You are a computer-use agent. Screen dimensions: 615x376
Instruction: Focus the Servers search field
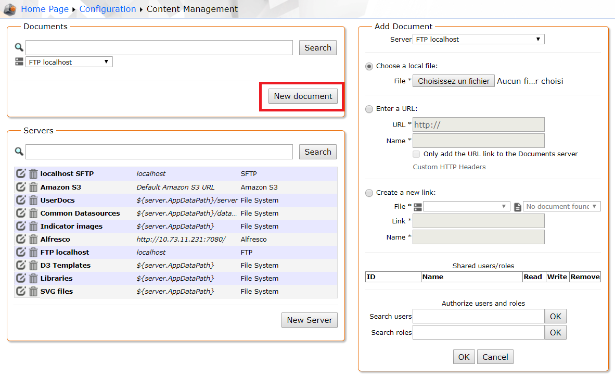tap(159, 152)
